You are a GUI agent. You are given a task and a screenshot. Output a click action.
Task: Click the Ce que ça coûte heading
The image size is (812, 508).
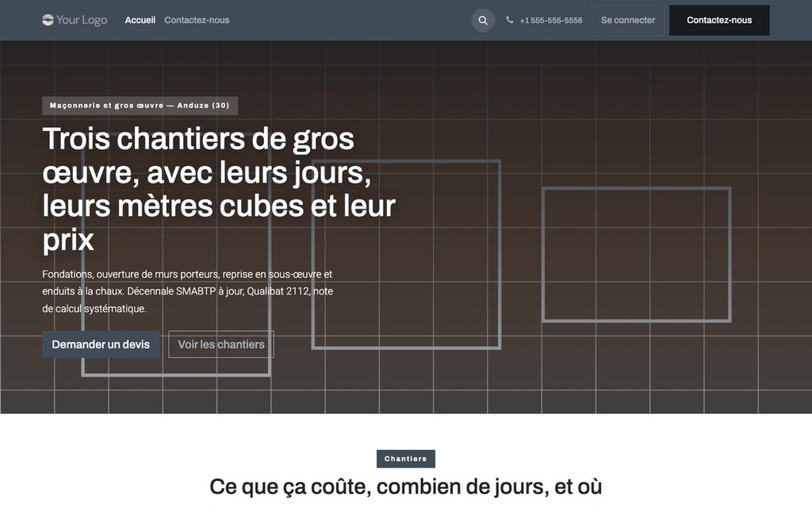405,487
